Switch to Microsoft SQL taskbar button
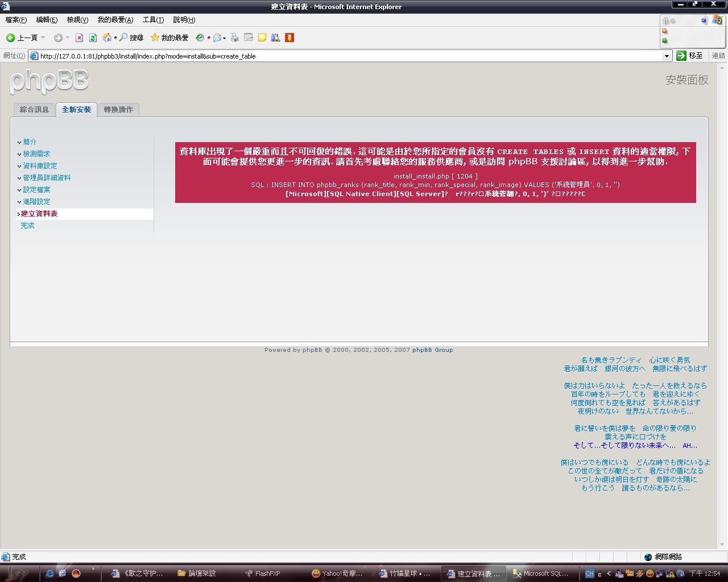 point(540,573)
